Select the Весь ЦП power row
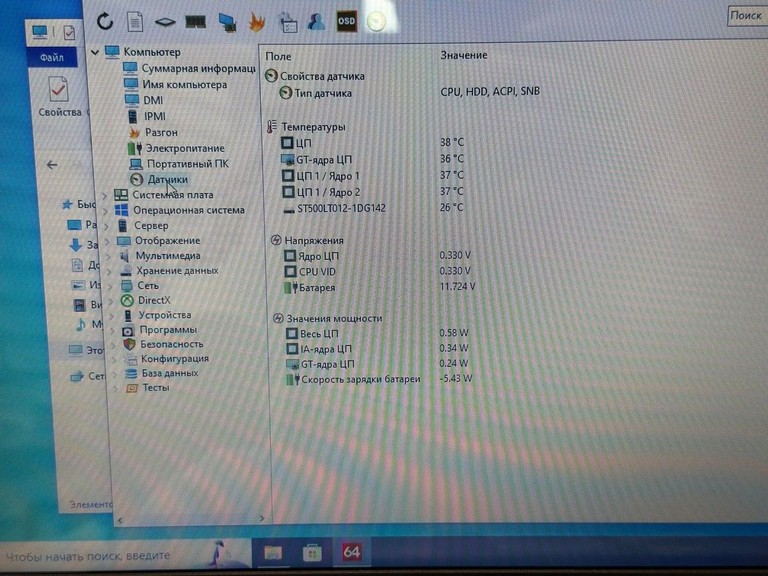768x576 pixels. (377, 334)
